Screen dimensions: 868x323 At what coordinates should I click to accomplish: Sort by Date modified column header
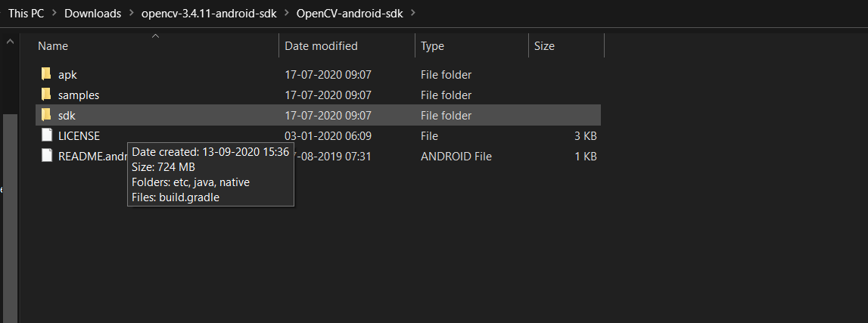[321, 46]
